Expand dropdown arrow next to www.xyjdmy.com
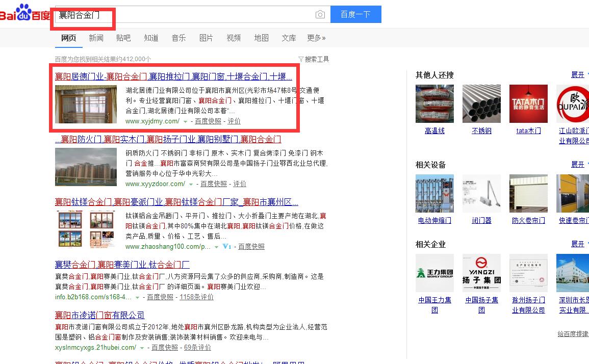Viewport: 589px width, 364px height. pyautogui.click(x=185, y=122)
